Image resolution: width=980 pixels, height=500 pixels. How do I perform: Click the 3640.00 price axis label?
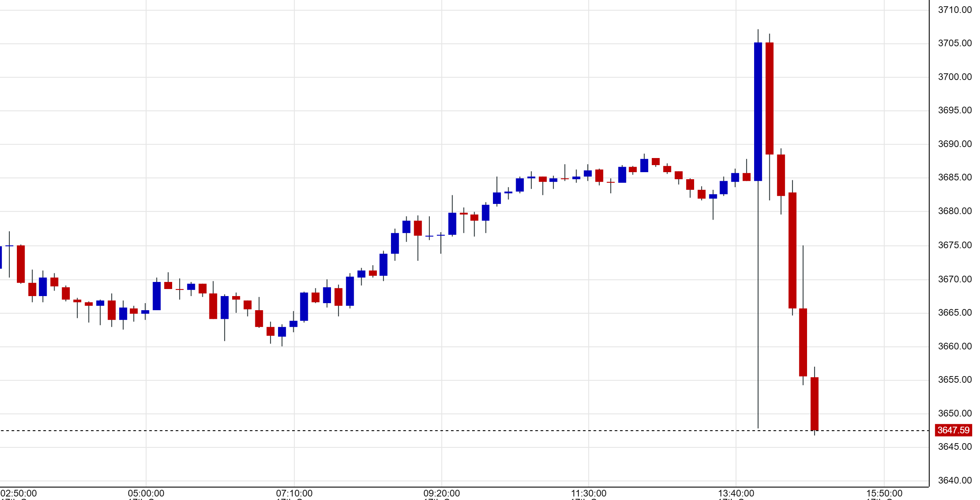(x=955, y=480)
